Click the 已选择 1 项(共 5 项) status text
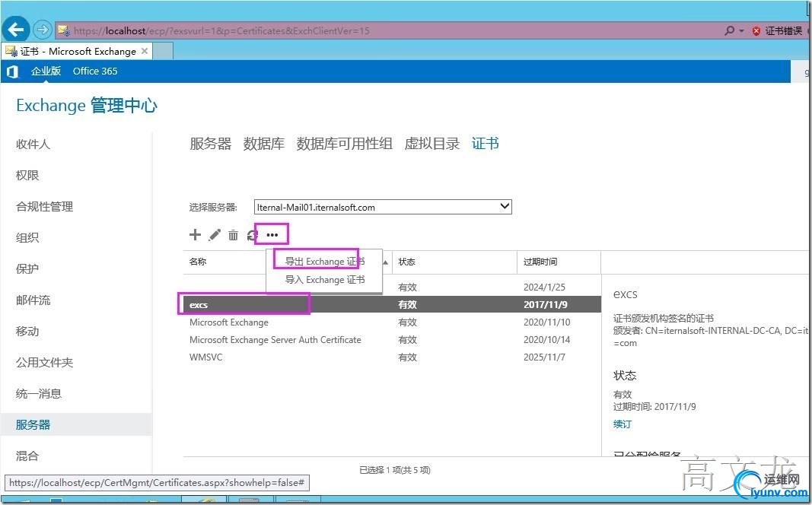This screenshot has height=505, width=812. 395,470
